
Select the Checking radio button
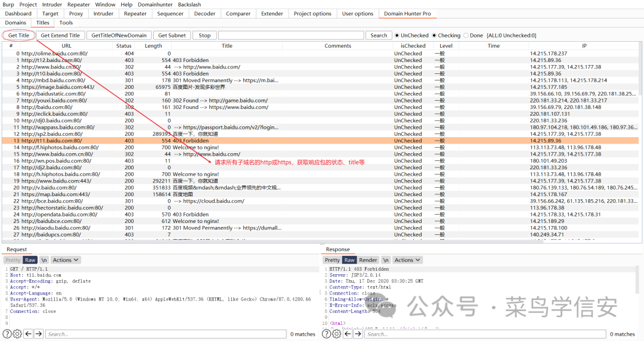tap(434, 36)
